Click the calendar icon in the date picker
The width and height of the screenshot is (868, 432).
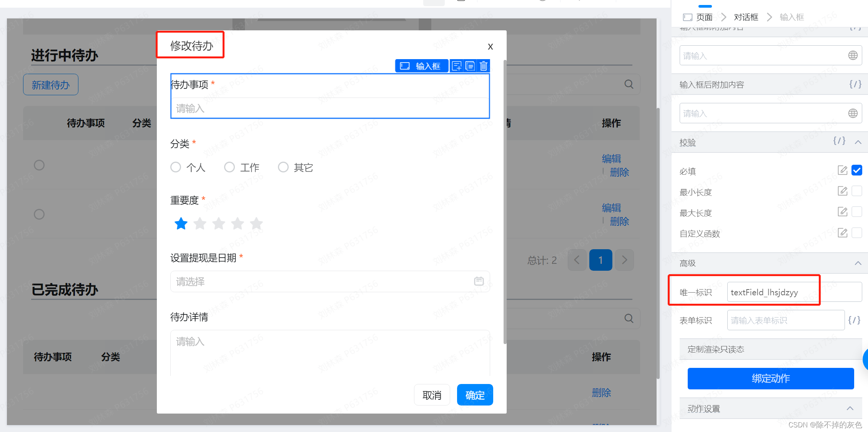[x=479, y=281]
